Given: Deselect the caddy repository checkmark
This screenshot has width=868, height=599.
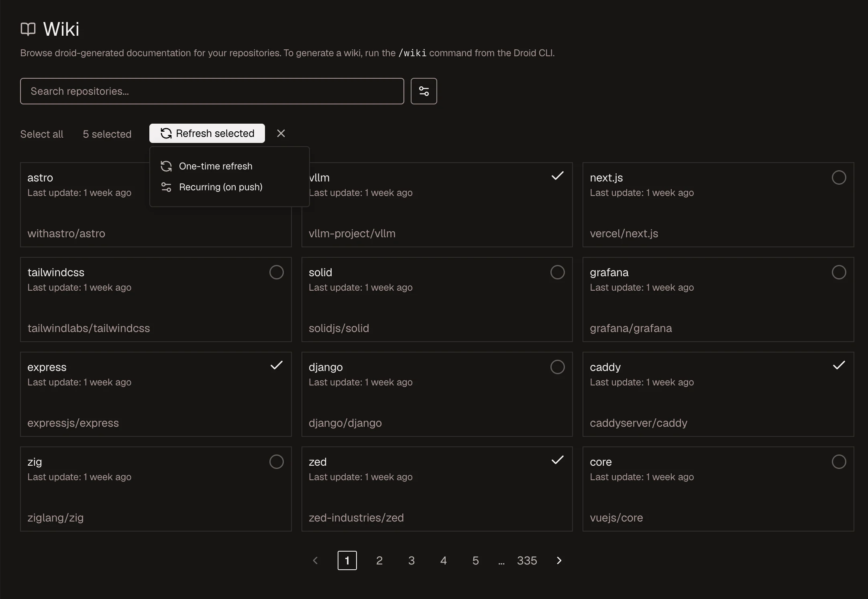Looking at the screenshot, I should tap(839, 365).
